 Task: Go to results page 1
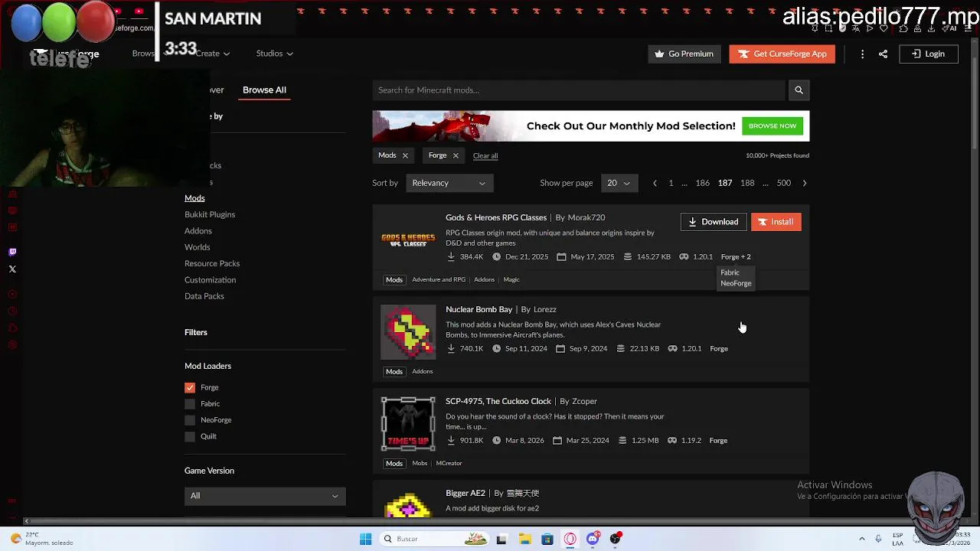671,183
